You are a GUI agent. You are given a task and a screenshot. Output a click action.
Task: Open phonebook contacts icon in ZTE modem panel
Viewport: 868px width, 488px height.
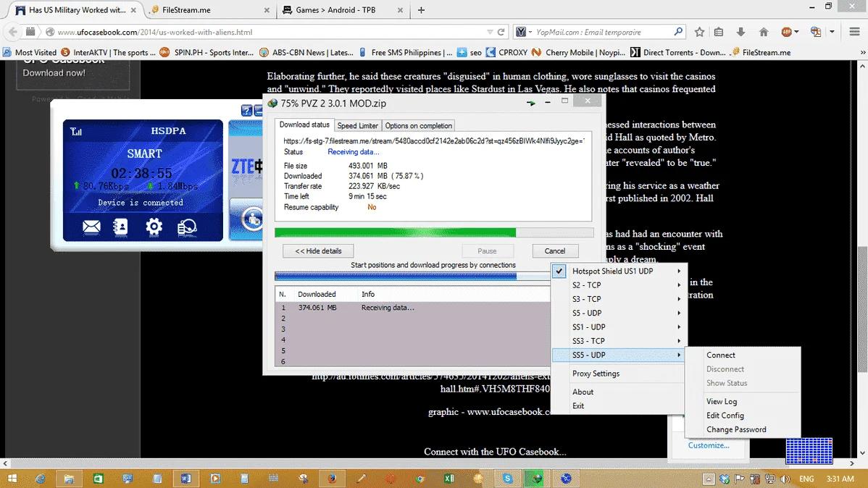(x=120, y=227)
